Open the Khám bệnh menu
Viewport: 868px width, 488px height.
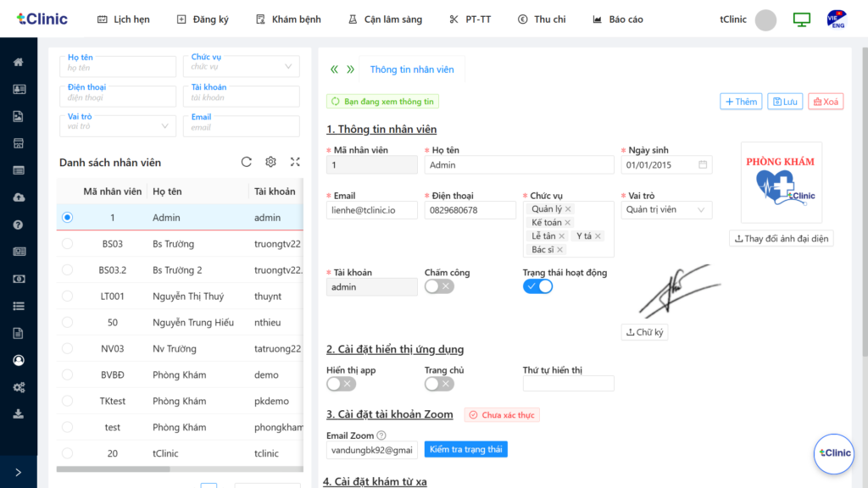tap(288, 19)
